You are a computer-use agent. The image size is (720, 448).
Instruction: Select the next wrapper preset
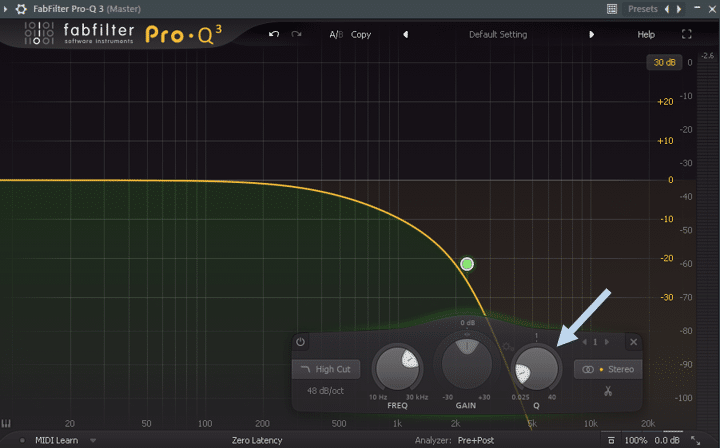click(x=679, y=9)
